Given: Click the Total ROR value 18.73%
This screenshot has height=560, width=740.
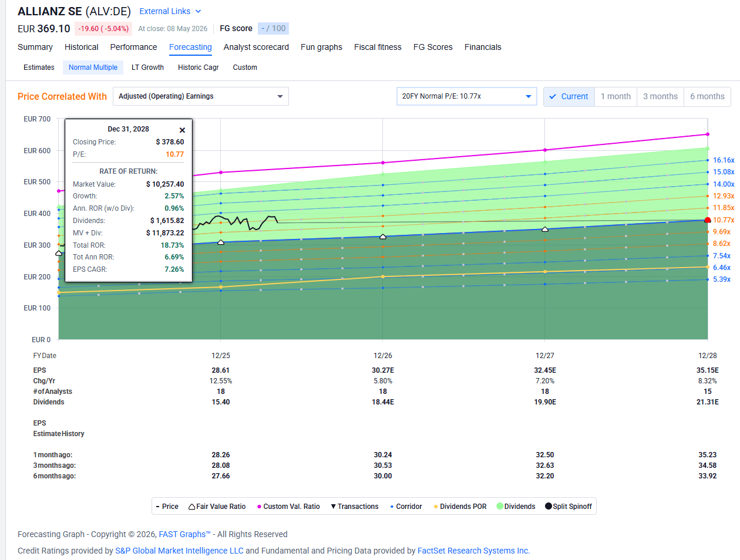Looking at the screenshot, I should click(x=173, y=245).
